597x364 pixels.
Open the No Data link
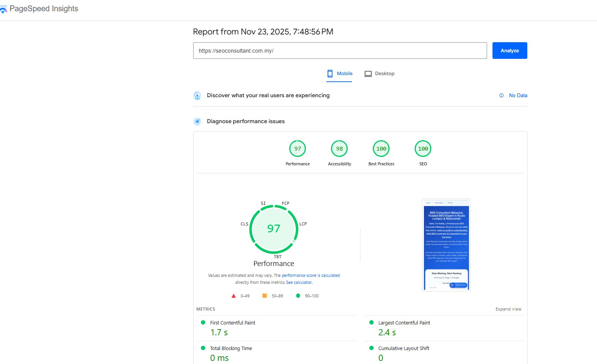[518, 95]
